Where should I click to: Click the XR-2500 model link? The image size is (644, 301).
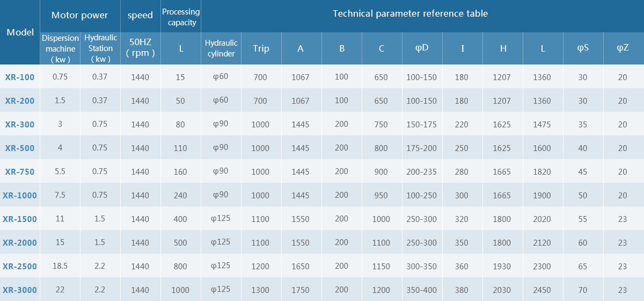pos(20,266)
